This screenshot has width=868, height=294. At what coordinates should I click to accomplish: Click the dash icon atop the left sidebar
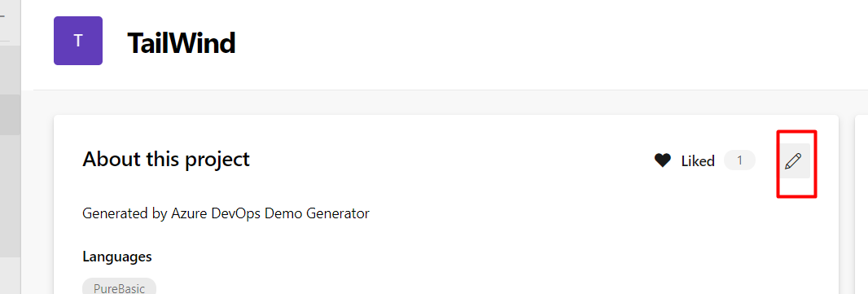(x=2, y=16)
